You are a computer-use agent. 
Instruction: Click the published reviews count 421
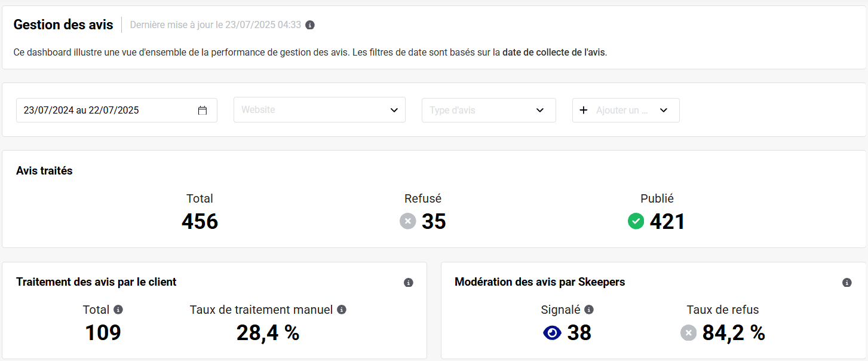point(667,222)
